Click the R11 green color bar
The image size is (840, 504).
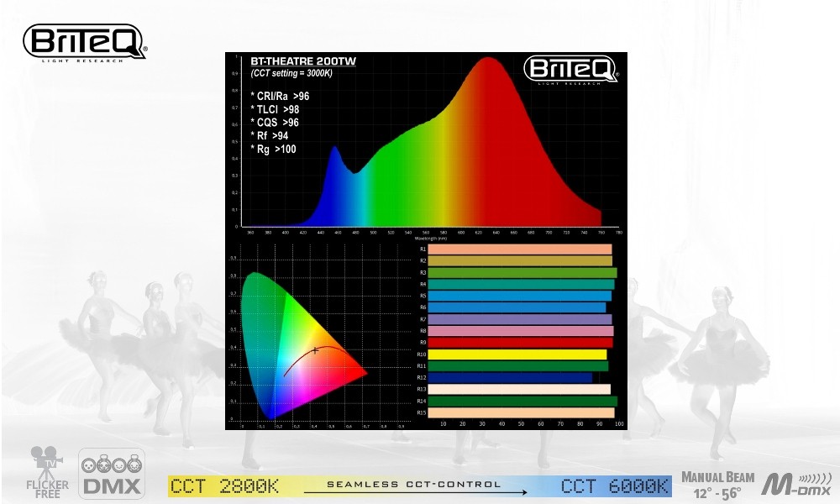coord(518,366)
